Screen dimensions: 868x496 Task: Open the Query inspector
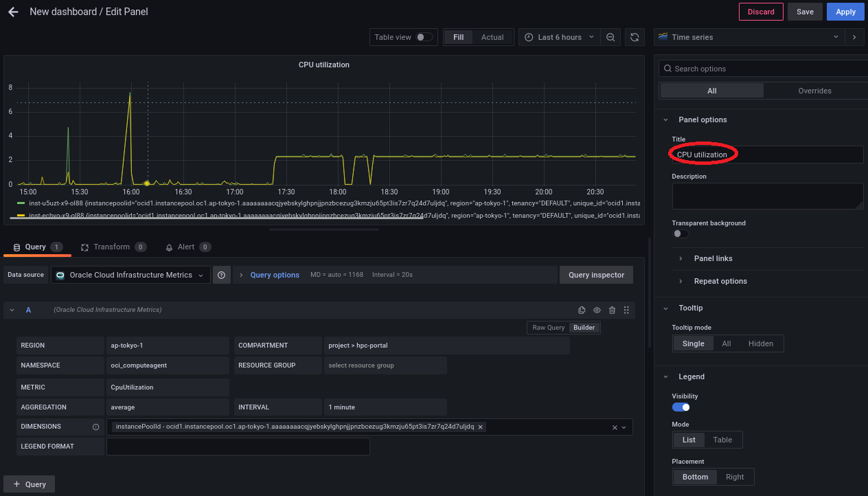pyautogui.click(x=596, y=275)
